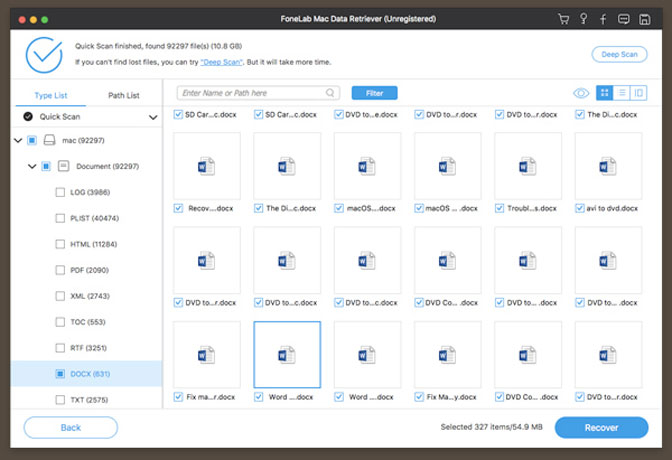Click the save scan floppy icon

coord(645,19)
